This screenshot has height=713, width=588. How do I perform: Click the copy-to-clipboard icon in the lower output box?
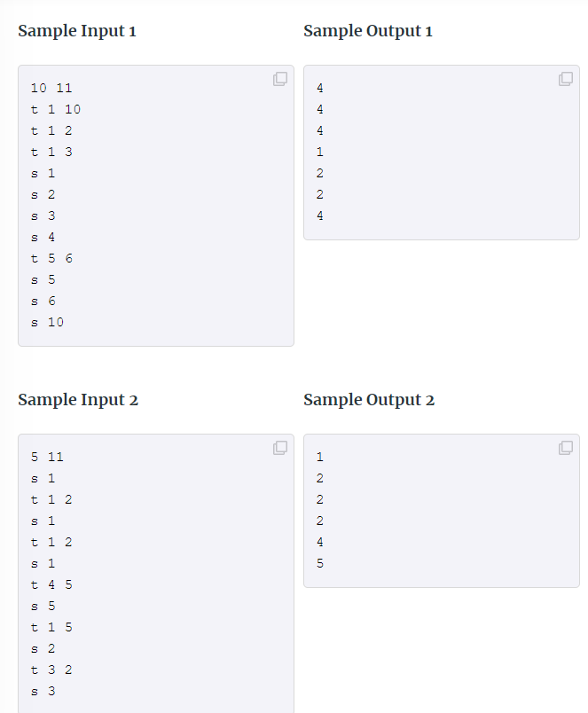pos(566,448)
